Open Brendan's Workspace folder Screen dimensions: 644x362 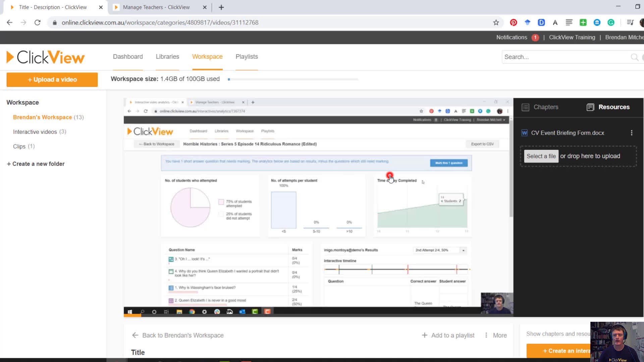[x=42, y=117]
